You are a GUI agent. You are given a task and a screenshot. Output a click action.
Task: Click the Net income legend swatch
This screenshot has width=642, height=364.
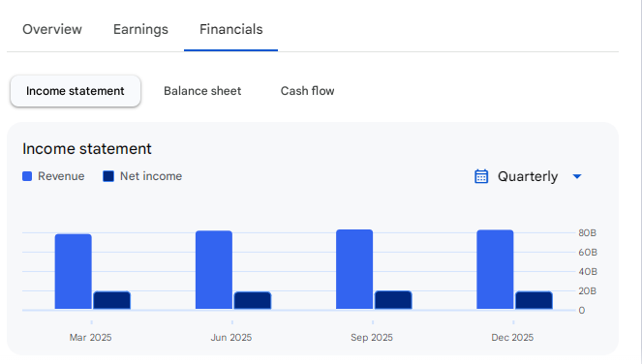[x=108, y=176]
